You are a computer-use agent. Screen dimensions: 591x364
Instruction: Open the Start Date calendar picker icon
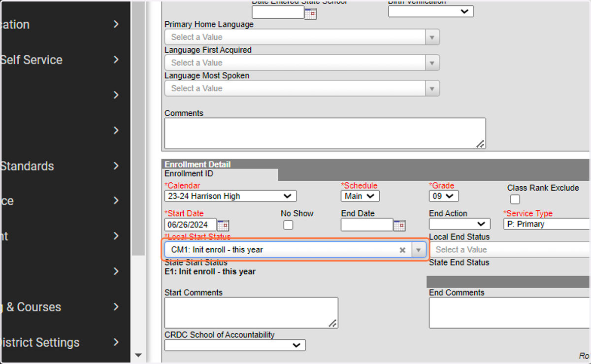[223, 226]
